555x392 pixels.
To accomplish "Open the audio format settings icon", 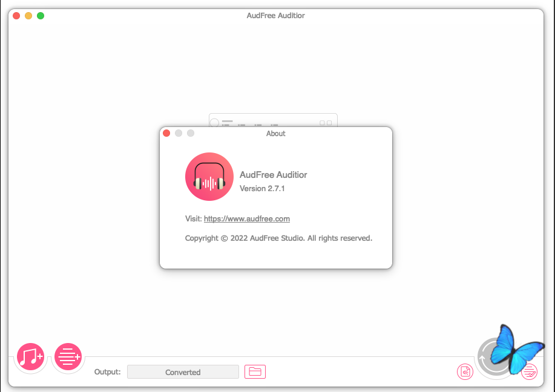I will (x=465, y=372).
